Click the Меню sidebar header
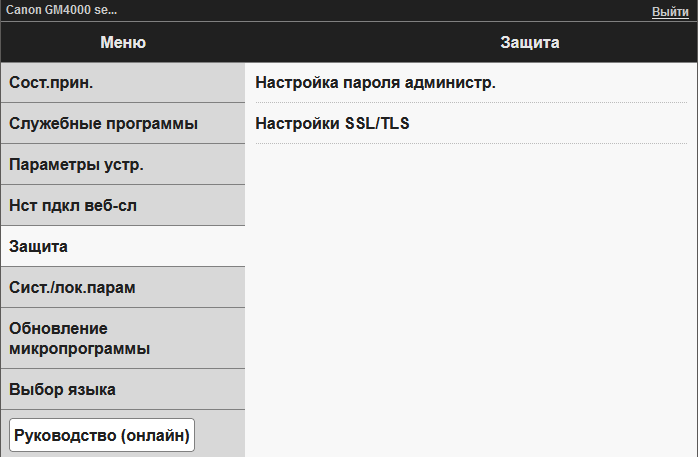This screenshot has width=698, height=457. (x=122, y=42)
